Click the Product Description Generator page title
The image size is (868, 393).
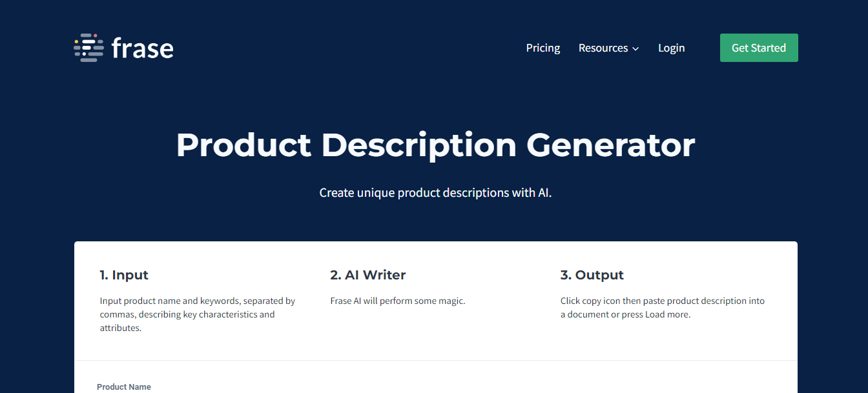point(435,145)
